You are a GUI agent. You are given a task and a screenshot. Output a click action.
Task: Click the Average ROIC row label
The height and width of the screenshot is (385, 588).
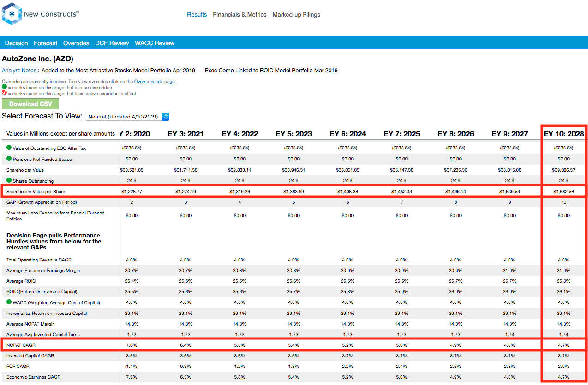[x=21, y=281]
